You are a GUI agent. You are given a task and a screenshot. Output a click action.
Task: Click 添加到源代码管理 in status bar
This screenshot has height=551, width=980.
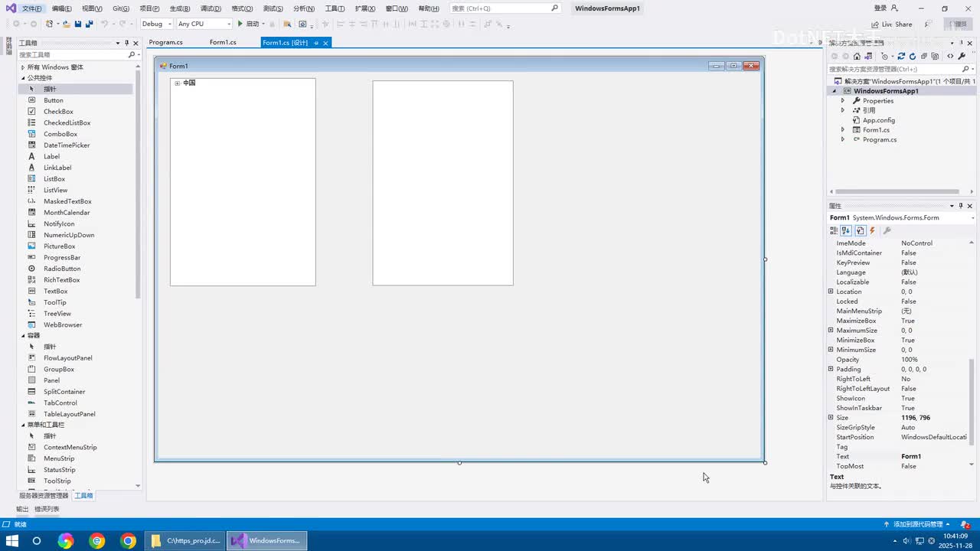[918, 524]
